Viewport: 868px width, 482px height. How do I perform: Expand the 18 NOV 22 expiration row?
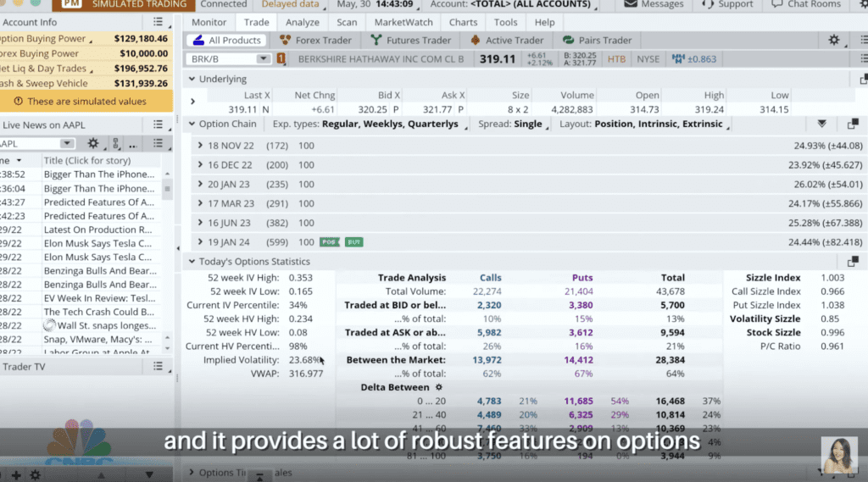point(200,146)
